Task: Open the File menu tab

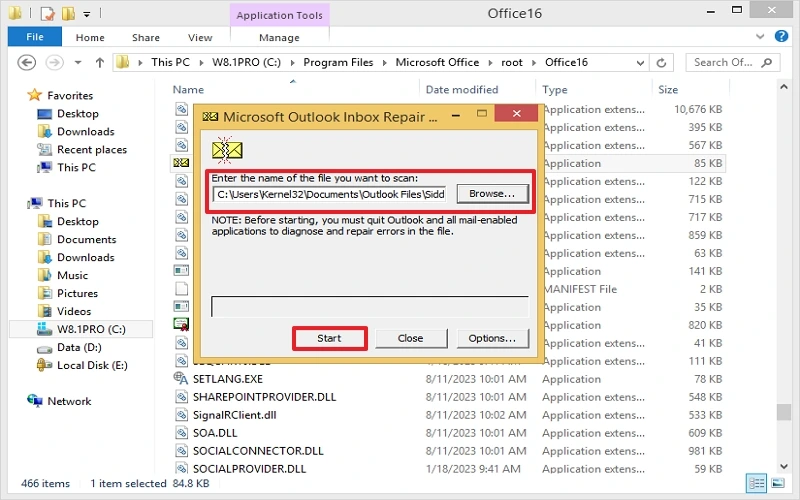Action: click(35, 37)
